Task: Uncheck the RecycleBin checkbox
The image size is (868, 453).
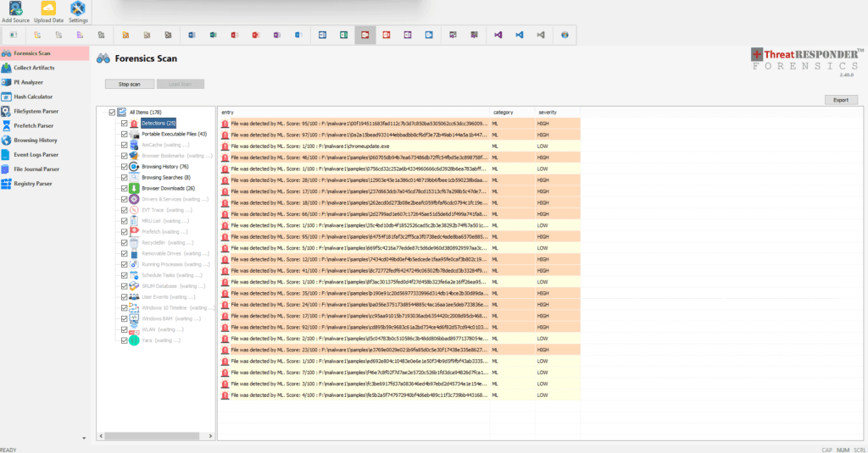Action: point(124,243)
